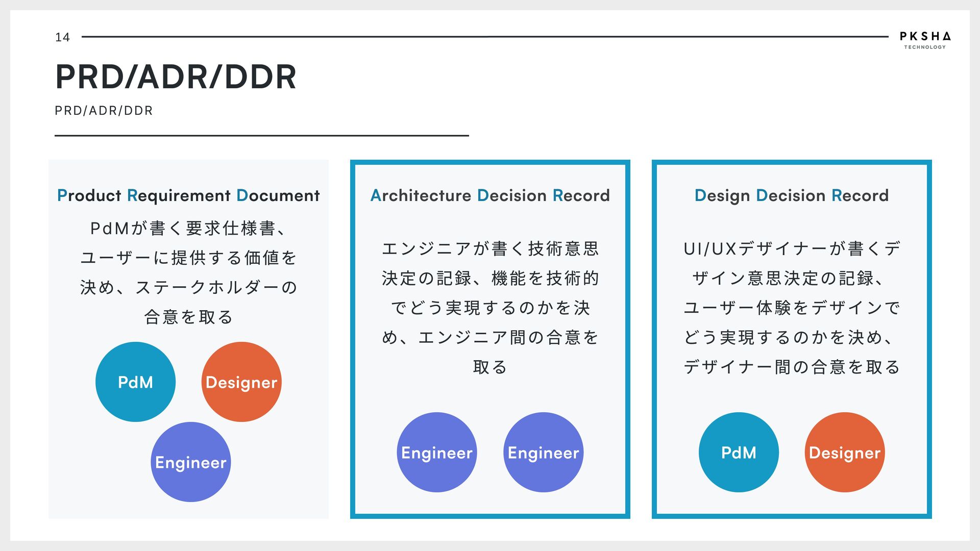Click the Designer circle in DDR card
The width and height of the screenshot is (980, 551).
[x=845, y=453]
